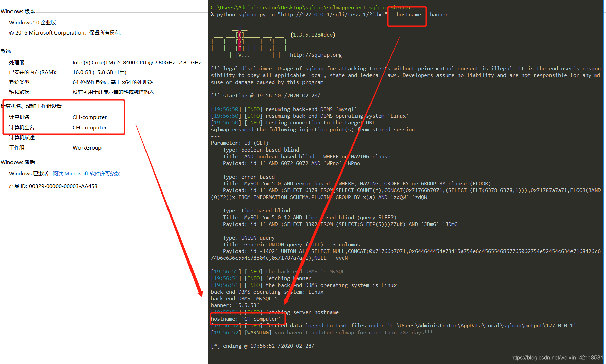Click the 处理器 label in system panel
The height and width of the screenshot is (364, 606).
click(x=17, y=62)
